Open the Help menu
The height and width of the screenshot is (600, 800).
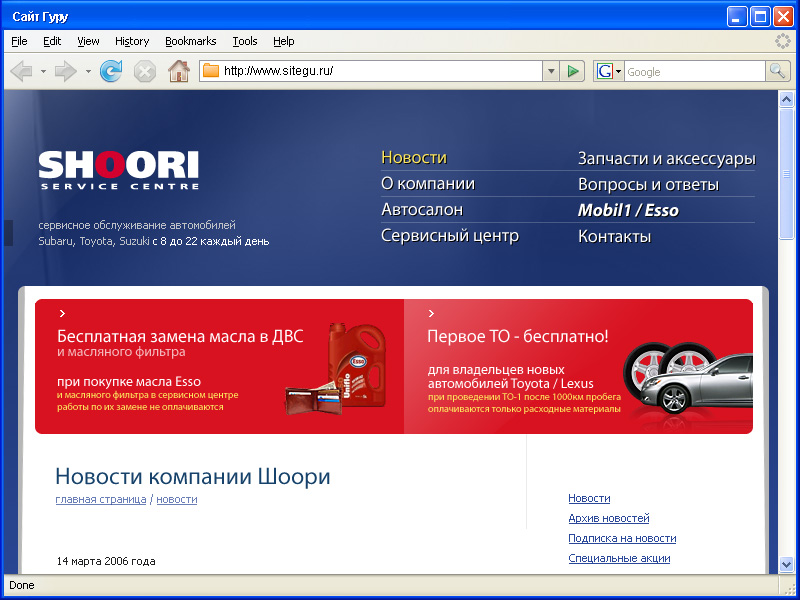coord(284,41)
